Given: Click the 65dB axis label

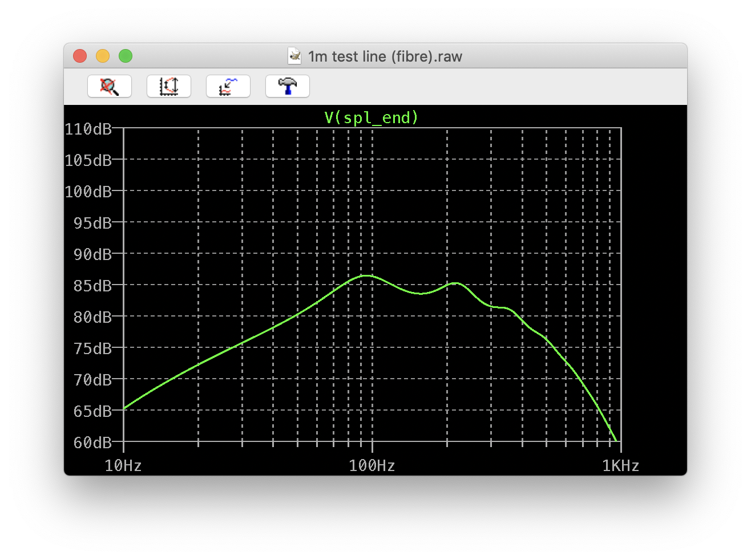Looking at the screenshot, I should 92,411.
